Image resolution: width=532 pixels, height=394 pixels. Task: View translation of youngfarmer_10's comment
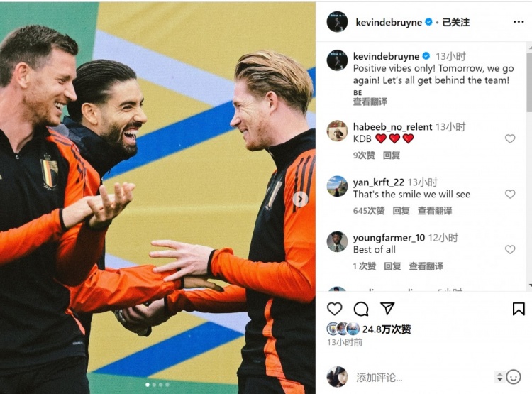tap(426, 266)
